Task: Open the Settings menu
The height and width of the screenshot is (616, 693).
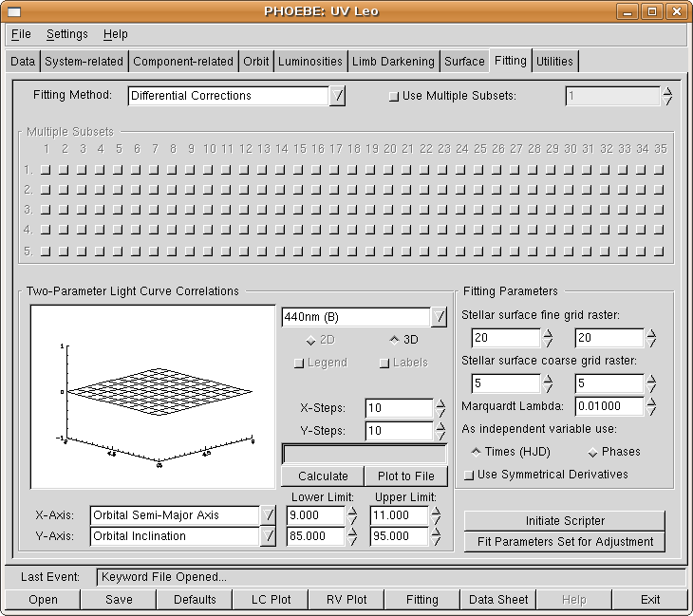Action: pos(67,34)
